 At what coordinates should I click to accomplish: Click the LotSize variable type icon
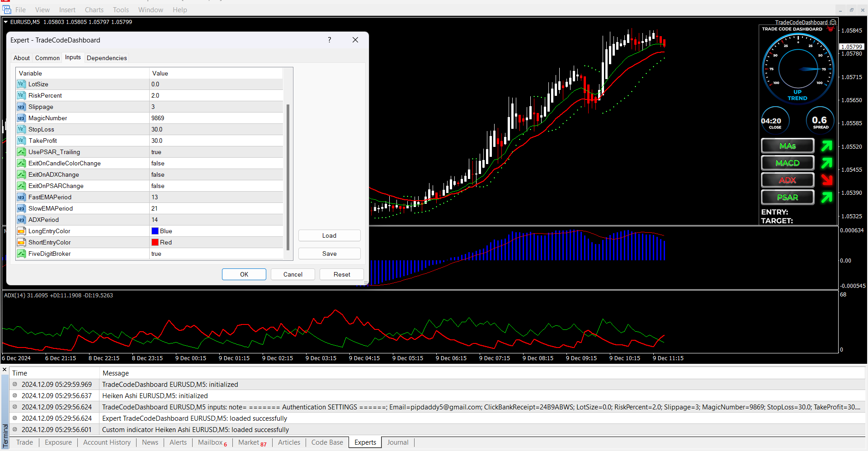(21, 84)
